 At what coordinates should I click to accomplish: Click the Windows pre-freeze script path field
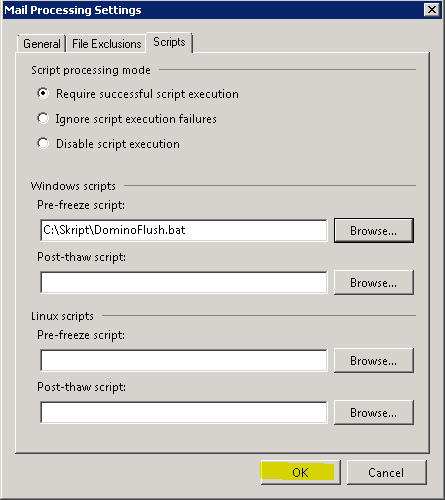184,230
